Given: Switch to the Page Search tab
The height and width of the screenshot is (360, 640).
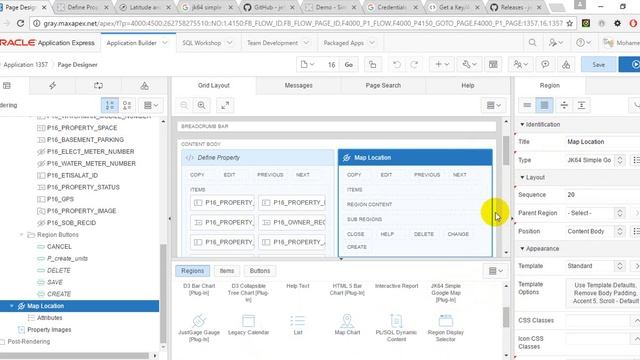Looking at the screenshot, I should (x=383, y=85).
